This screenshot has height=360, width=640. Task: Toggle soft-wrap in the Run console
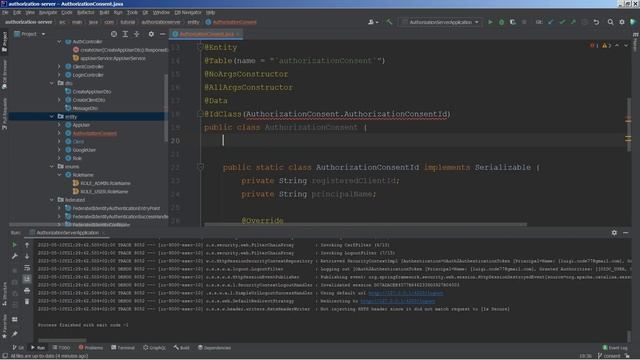click(27, 268)
